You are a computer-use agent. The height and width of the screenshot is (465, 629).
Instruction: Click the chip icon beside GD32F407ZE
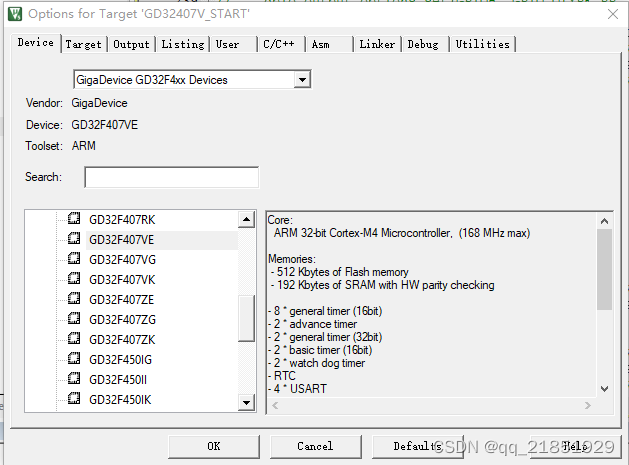click(74, 298)
